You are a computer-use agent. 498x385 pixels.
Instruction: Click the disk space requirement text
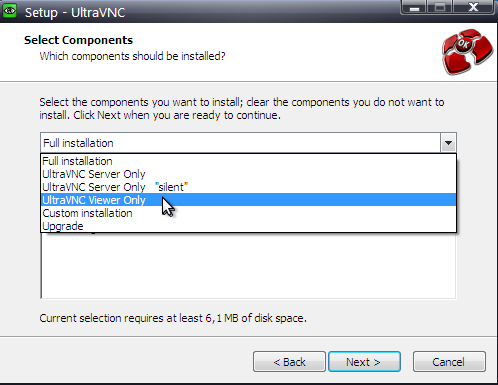[173, 318]
